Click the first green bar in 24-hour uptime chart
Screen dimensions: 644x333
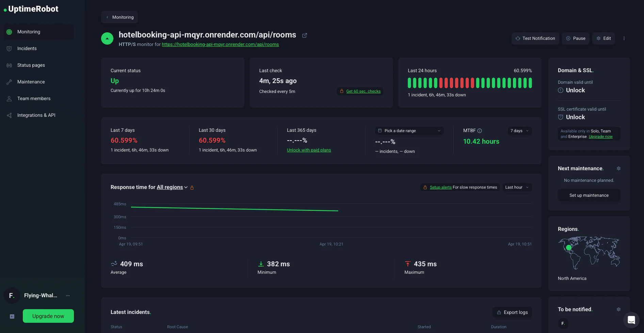[x=409, y=83]
